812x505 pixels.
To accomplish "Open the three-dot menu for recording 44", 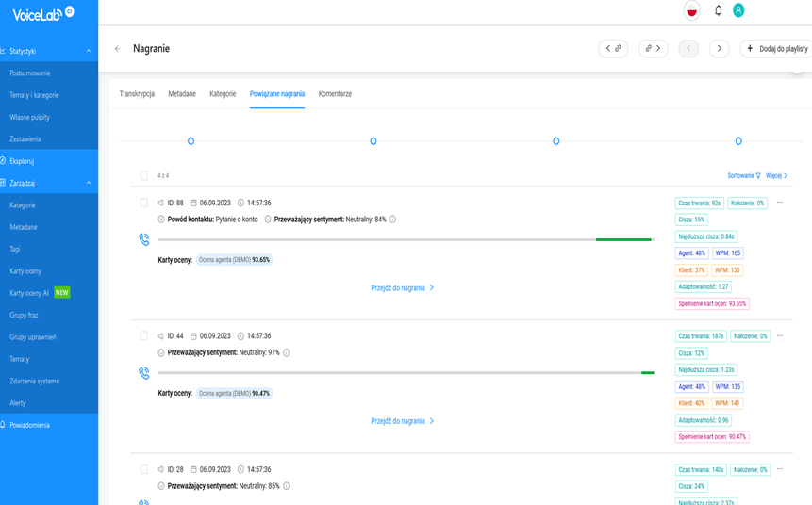I will click(x=780, y=335).
